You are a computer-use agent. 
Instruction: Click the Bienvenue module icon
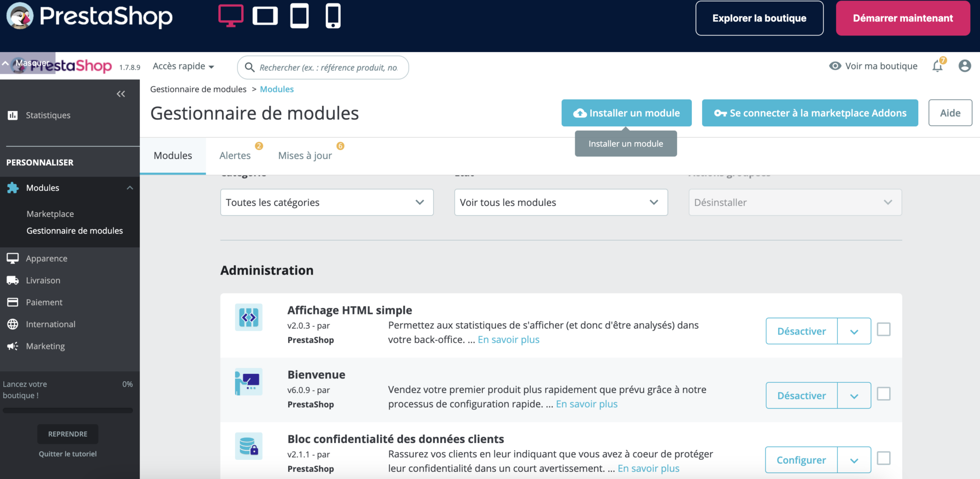(x=249, y=382)
